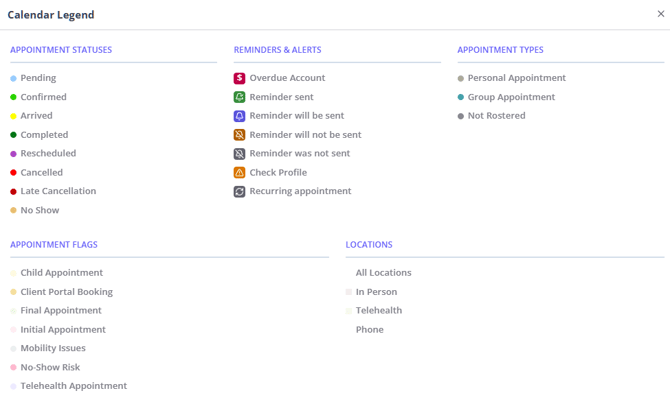The image size is (670, 404).
Task: Click the 'Reminder will be sent' text
Action: coord(297,115)
